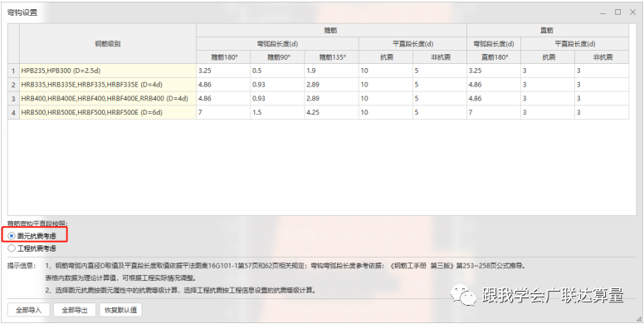Image resolution: width=644 pixels, height=324 pixels.
Task: Edit 箍筋90° value 1.5 in HRB500 row
Action: 278,112
